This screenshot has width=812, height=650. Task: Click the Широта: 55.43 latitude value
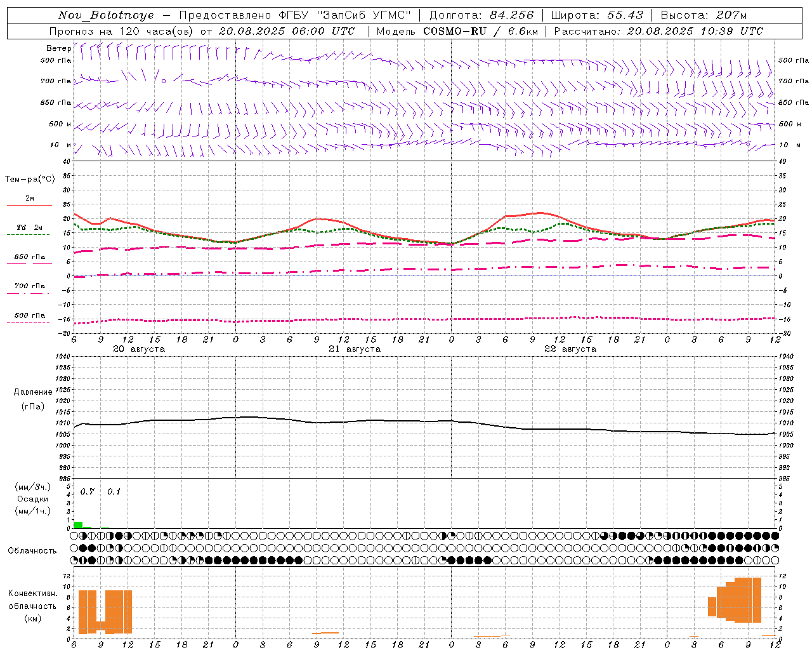(x=598, y=15)
